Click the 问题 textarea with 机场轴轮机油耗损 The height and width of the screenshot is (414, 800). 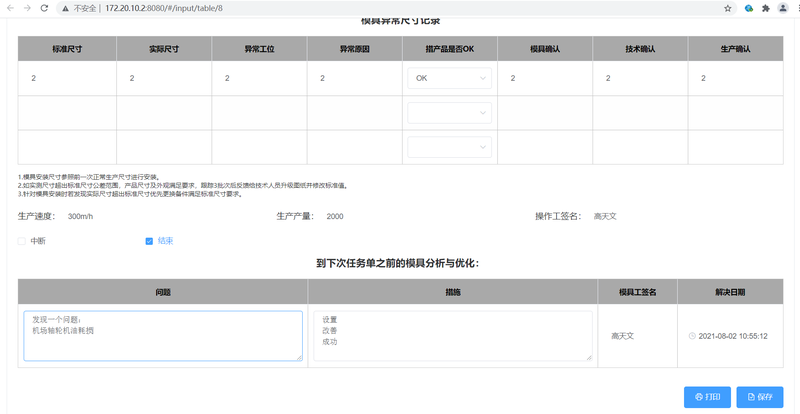click(163, 336)
